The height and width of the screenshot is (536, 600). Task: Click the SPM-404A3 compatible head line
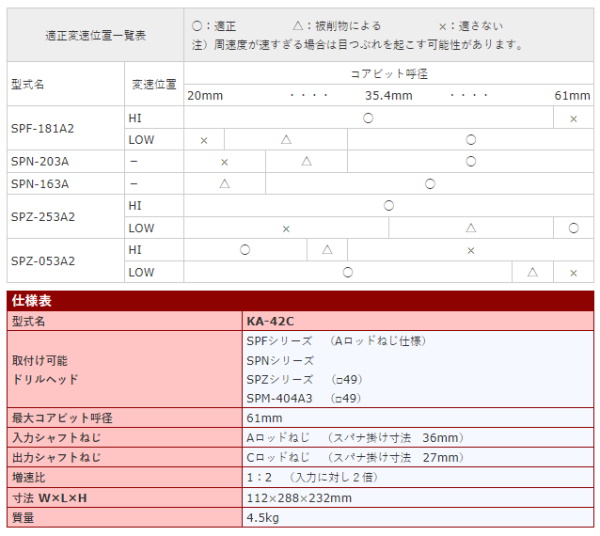(303, 398)
